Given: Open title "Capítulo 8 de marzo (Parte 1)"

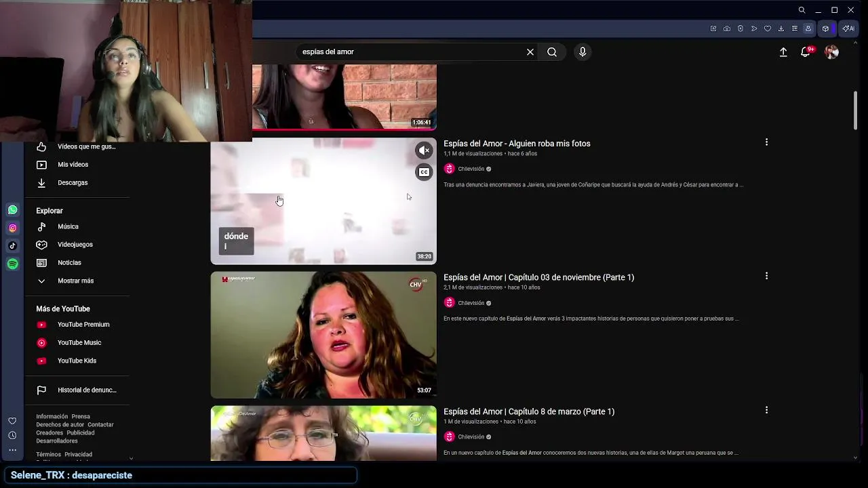Looking at the screenshot, I should click(x=529, y=411).
